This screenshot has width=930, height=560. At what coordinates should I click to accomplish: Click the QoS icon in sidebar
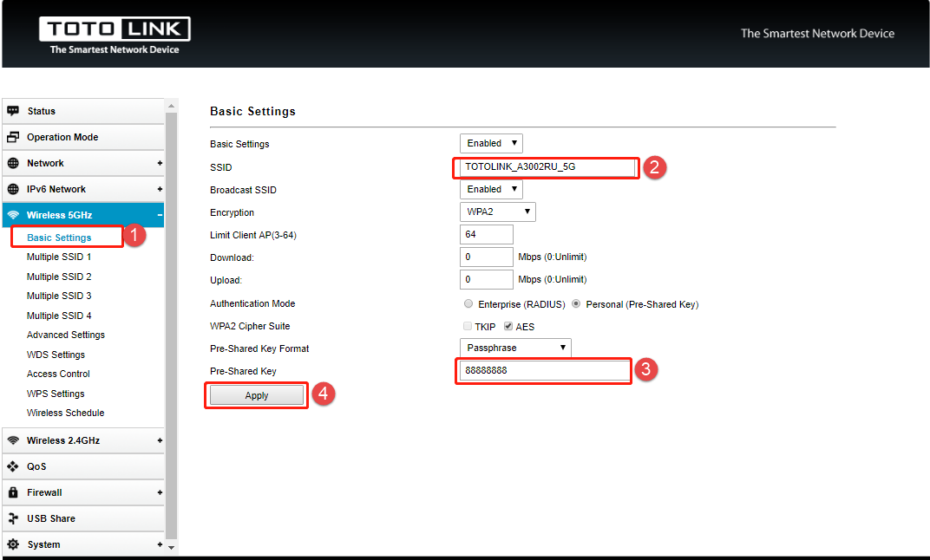[x=13, y=466]
